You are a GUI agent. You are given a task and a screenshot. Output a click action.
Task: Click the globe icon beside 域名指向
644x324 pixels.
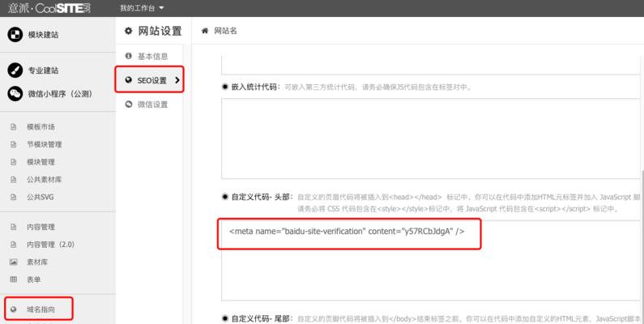13,309
